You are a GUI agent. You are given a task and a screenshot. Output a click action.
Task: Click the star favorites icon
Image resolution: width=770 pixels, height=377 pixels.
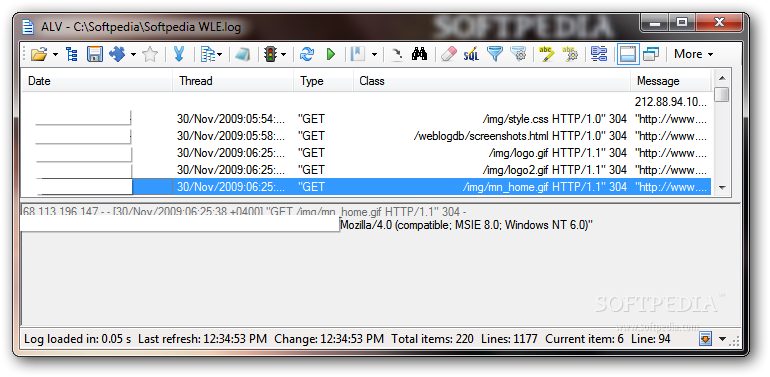pos(150,54)
